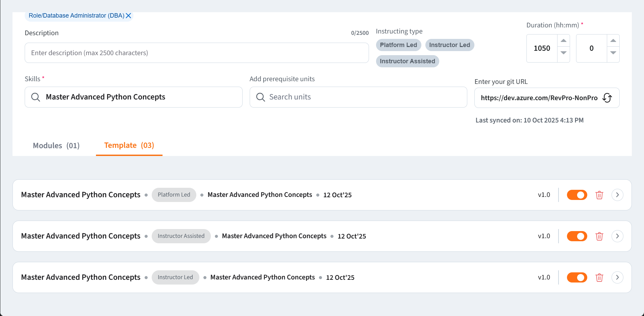Decrease the duration minutes value
The width and height of the screenshot is (644, 316).
tap(613, 53)
